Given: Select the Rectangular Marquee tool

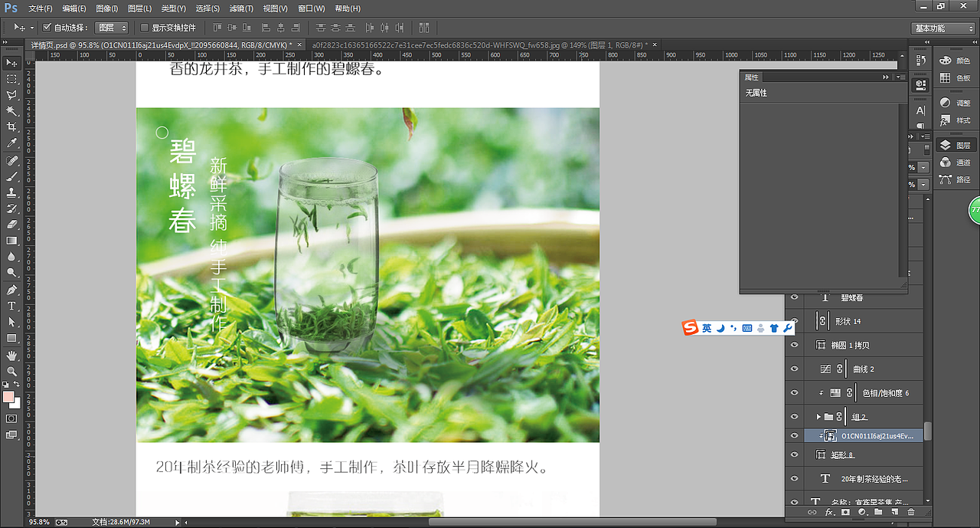Looking at the screenshot, I should tap(11, 79).
